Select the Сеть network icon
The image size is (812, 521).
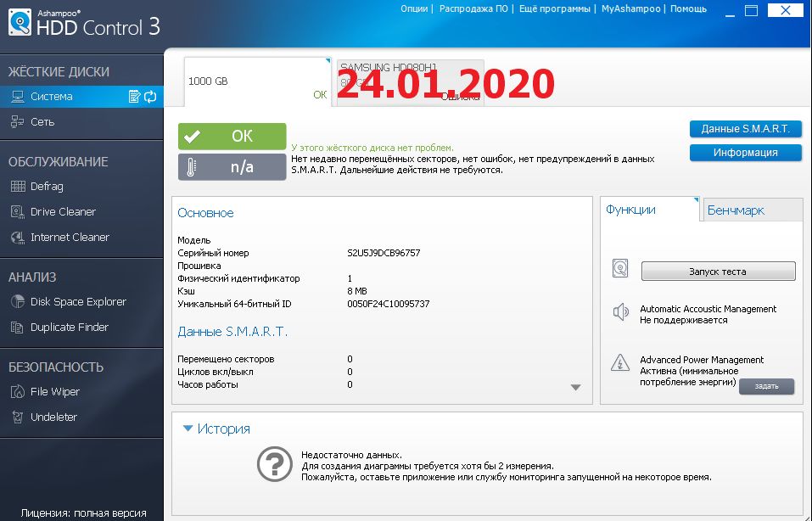click(18, 121)
